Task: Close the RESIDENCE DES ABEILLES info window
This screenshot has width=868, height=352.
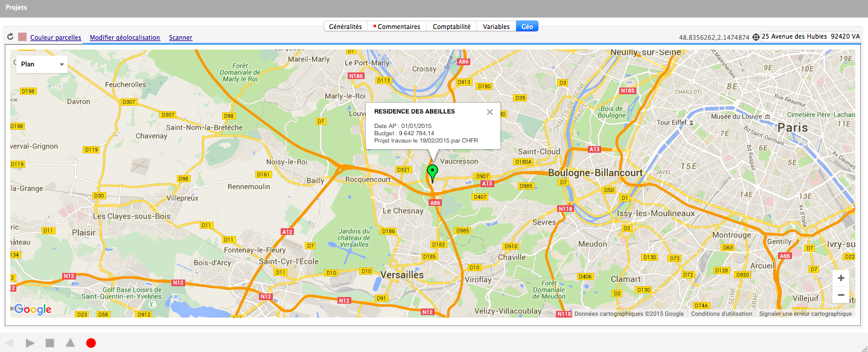Action: pyautogui.click(x=490, y=112)
